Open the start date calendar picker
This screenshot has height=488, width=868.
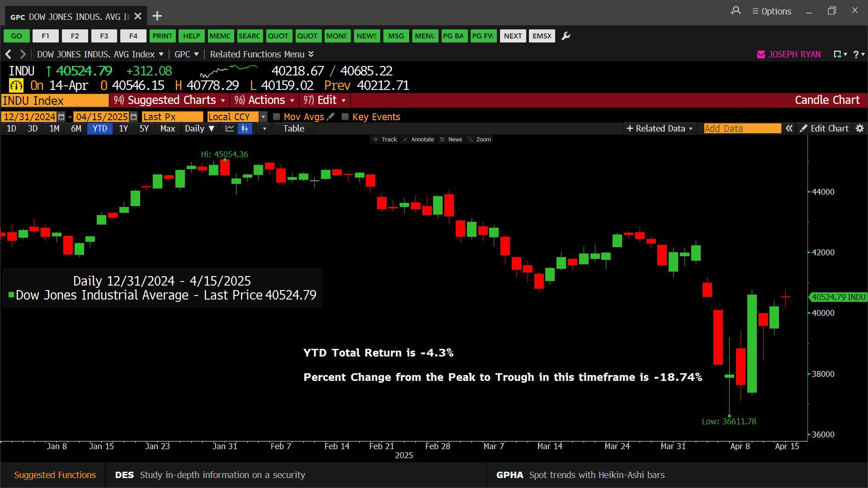pyautogui.click(x=61, y=117)
